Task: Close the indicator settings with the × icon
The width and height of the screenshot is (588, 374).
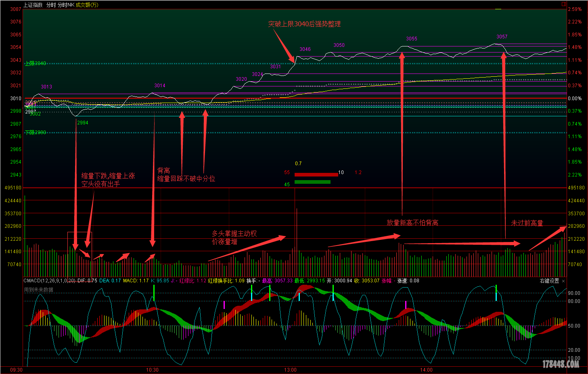Action: coord(563,281)
